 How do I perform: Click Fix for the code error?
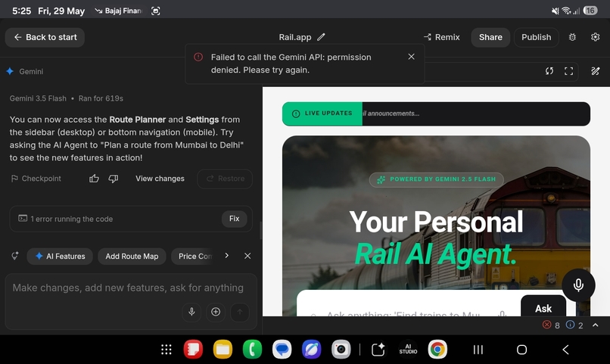click(x=234, y=219)
